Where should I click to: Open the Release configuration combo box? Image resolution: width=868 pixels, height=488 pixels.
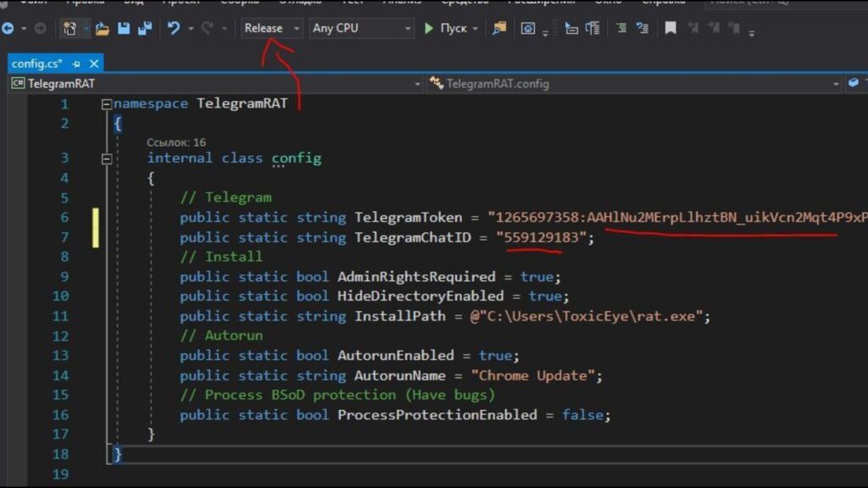click(x=271, y=28)
